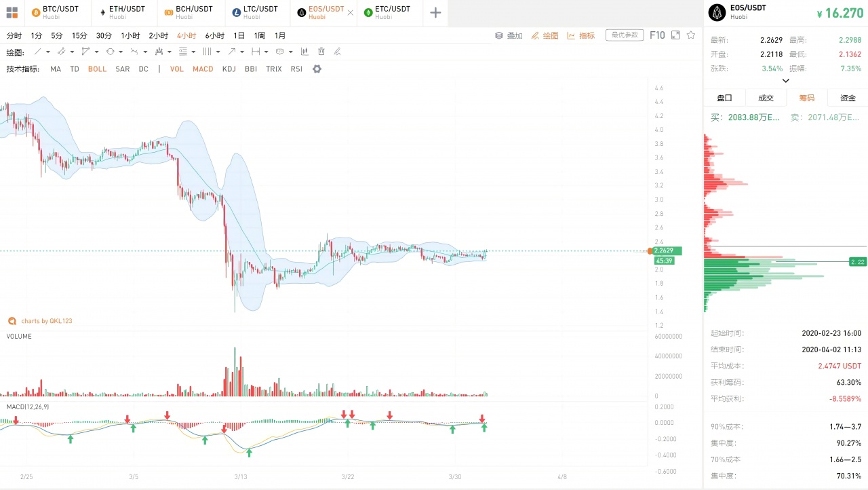868x490 pixels.
Task: Select the range measure tool
Action: [x=256, y=52]
